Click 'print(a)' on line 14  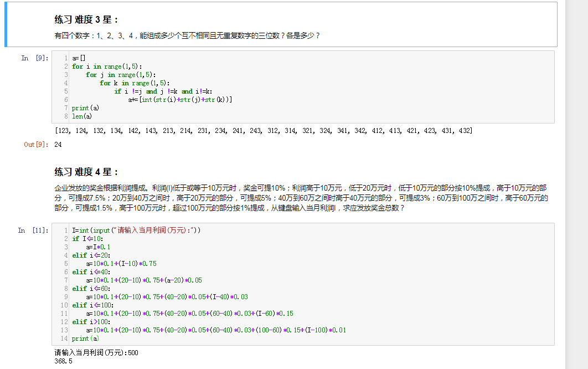click(x=85, y=338)
